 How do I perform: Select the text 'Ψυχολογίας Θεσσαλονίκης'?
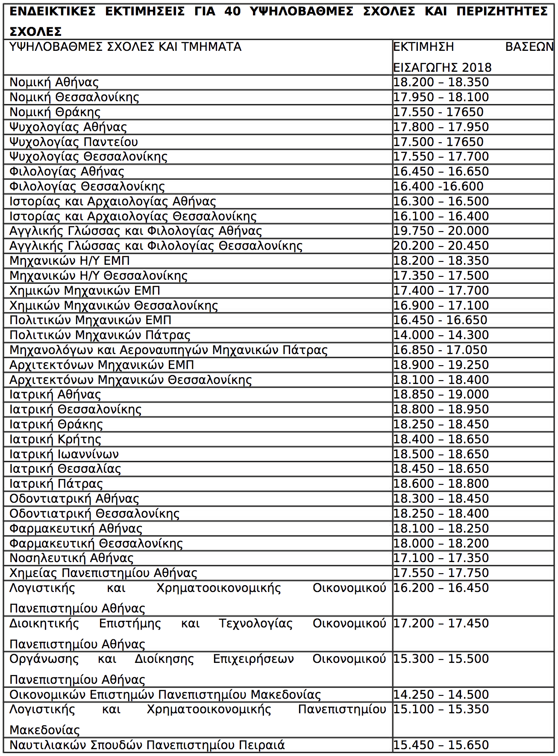88,157
